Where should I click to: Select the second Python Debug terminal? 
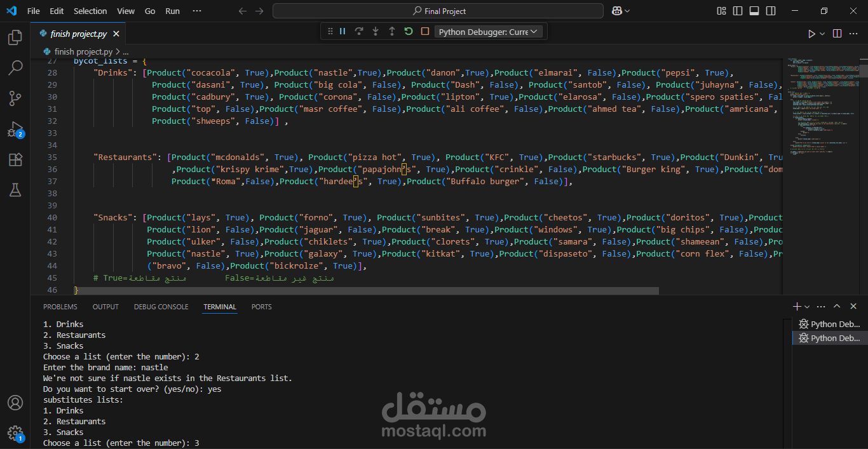pyautogui.click(x=830, y=338)
